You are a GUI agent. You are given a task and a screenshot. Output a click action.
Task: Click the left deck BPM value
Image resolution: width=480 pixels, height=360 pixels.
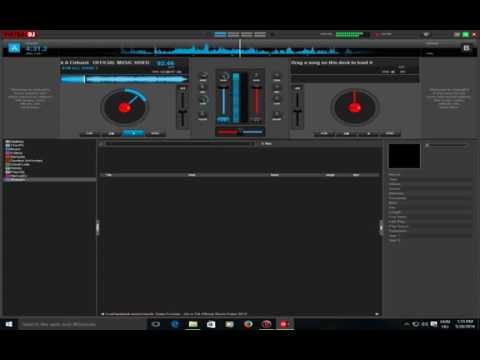point(166,63)
